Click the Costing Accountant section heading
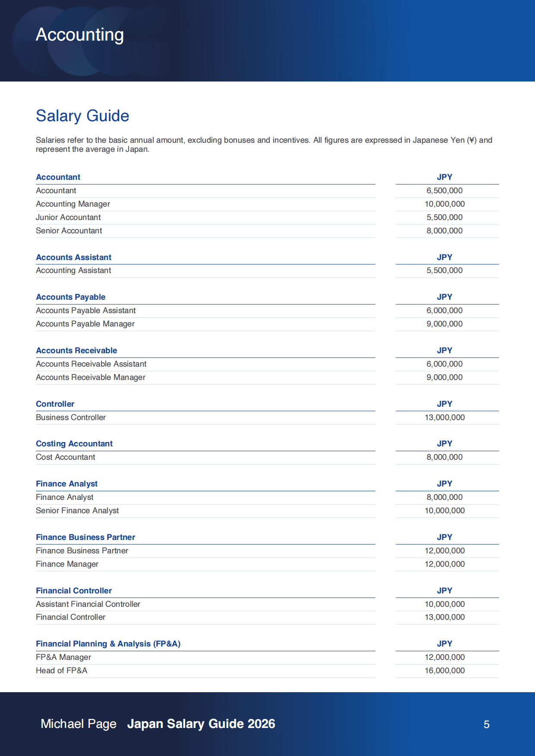 [x=74, y=443]
